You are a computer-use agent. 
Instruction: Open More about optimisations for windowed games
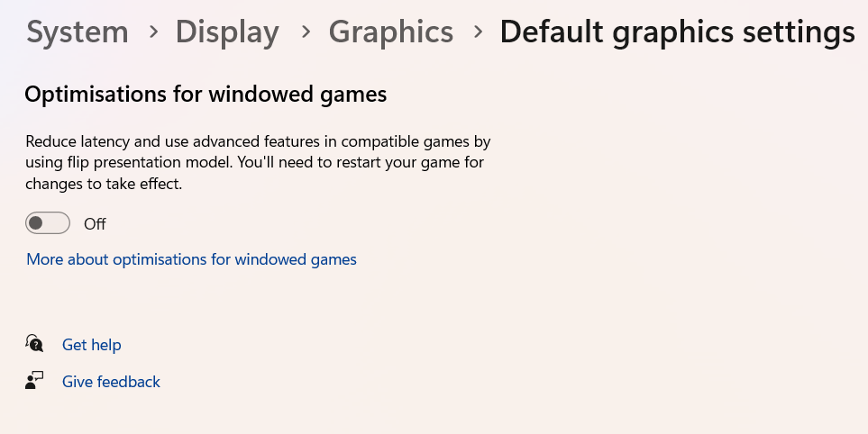(191, 259)
